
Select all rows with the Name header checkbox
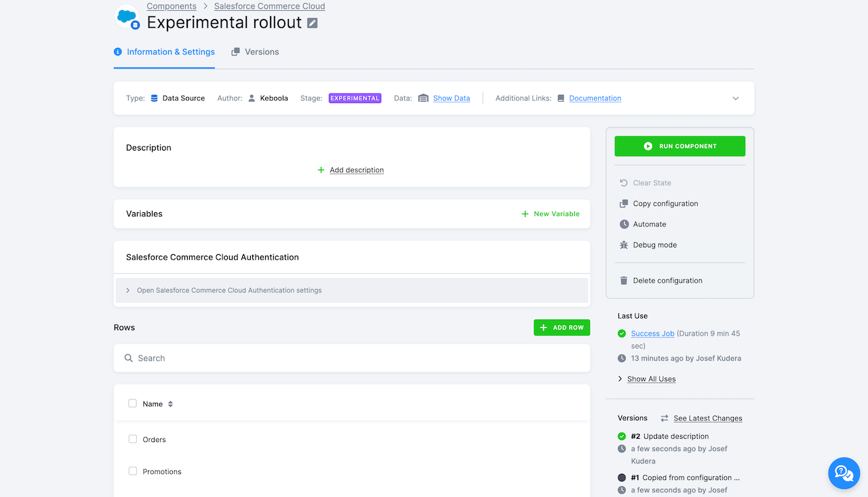click(132, 403)
